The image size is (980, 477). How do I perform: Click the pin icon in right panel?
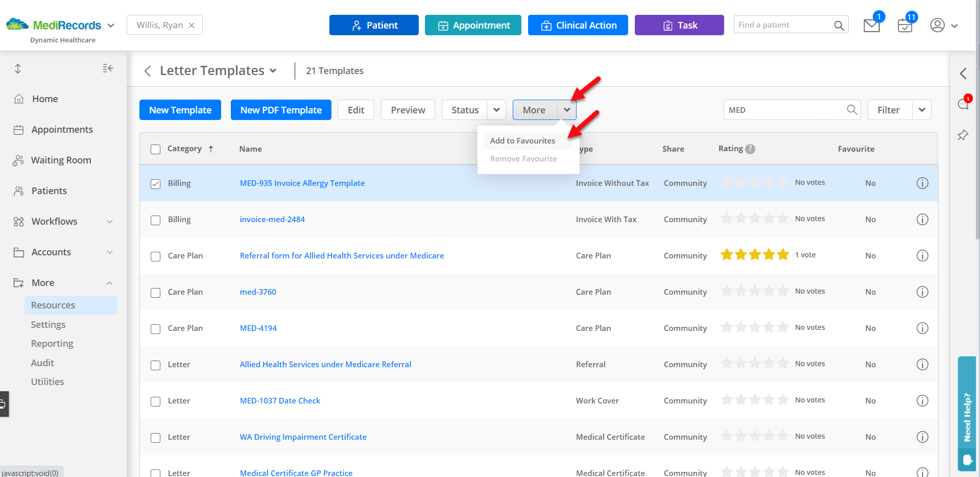click(x=963, y=135)
